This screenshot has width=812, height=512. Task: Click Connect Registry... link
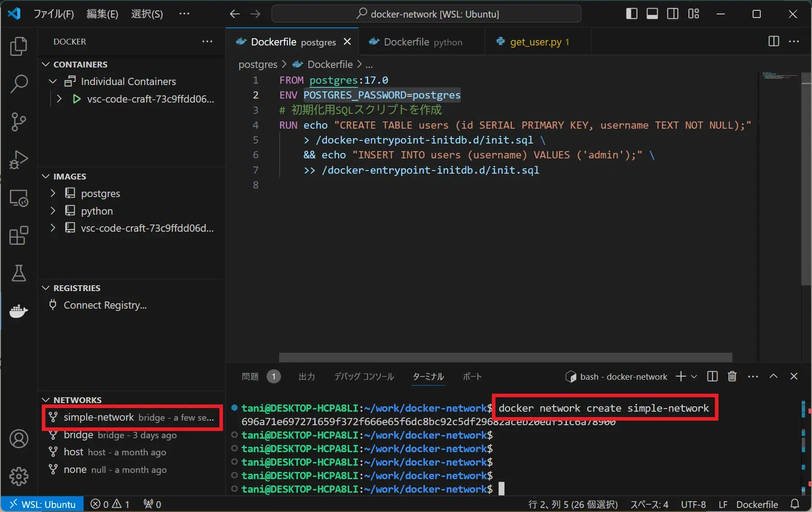(105, 305)
